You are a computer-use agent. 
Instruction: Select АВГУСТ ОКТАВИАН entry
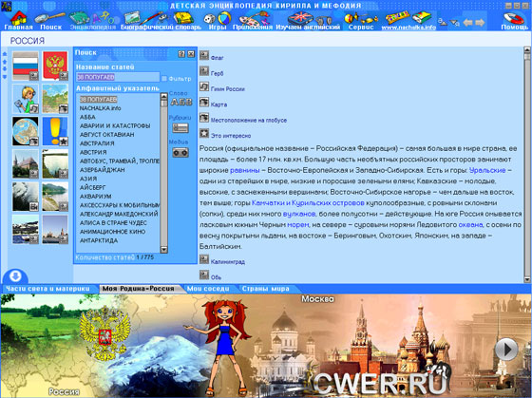point(106,134)
